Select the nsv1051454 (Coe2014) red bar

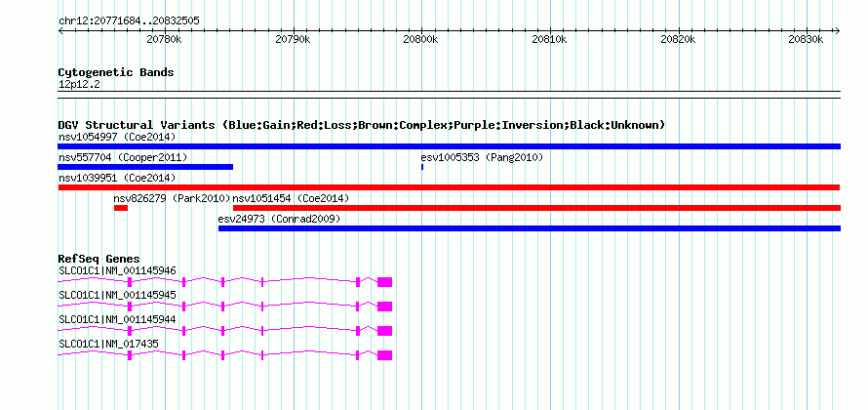pos(536,208)
